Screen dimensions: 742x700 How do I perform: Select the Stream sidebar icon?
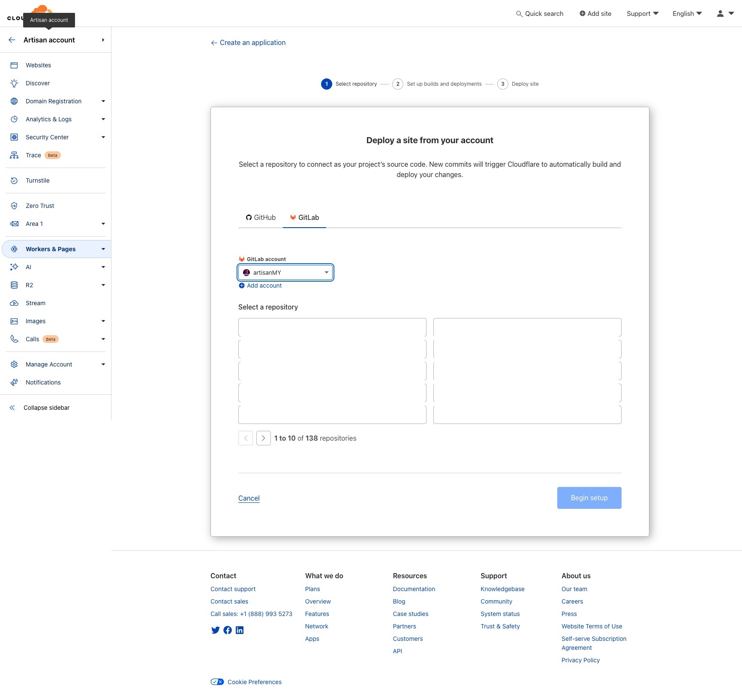[x=14, y=303]
